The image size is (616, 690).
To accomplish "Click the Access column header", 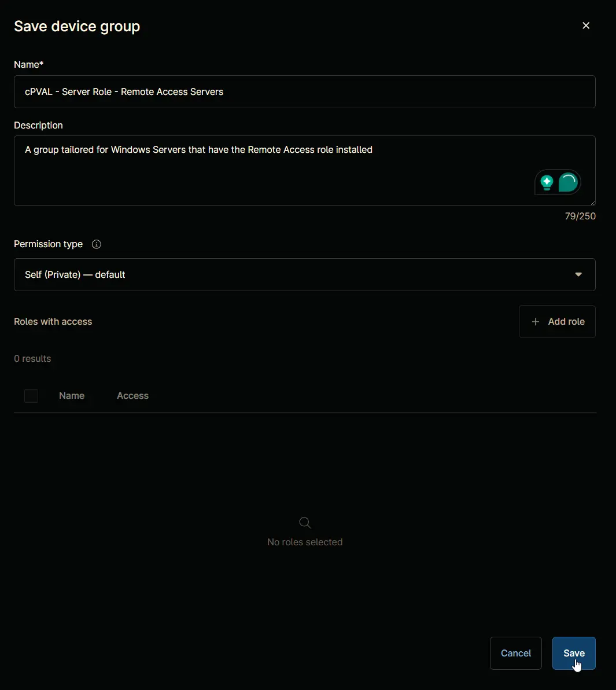I will point(133,395).
